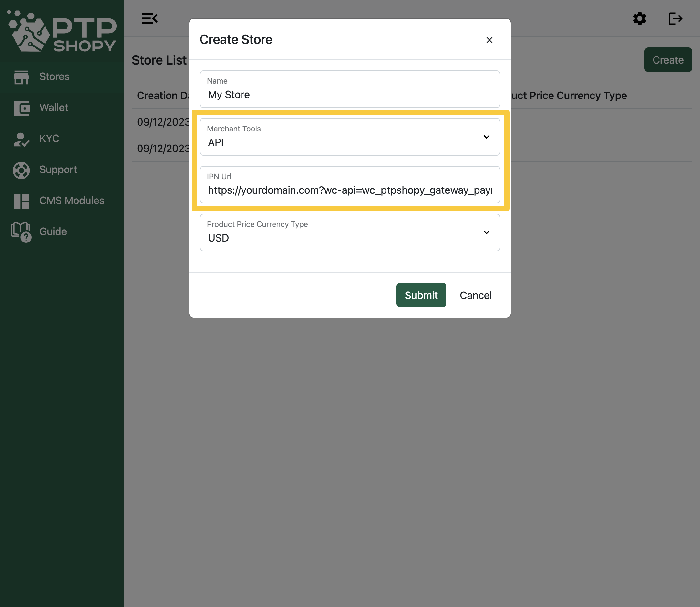Close the Create Store dialog
The height and width of the screenshot is (607, 700).
coord(489,40)
